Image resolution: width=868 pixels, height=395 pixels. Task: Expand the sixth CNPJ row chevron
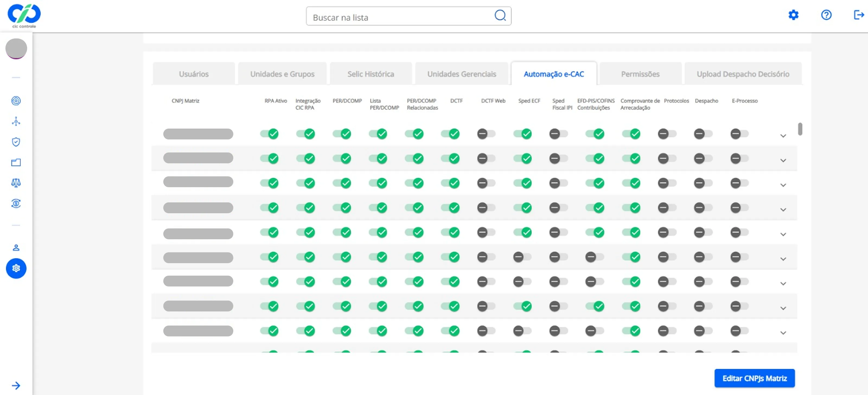click(783, 259)
